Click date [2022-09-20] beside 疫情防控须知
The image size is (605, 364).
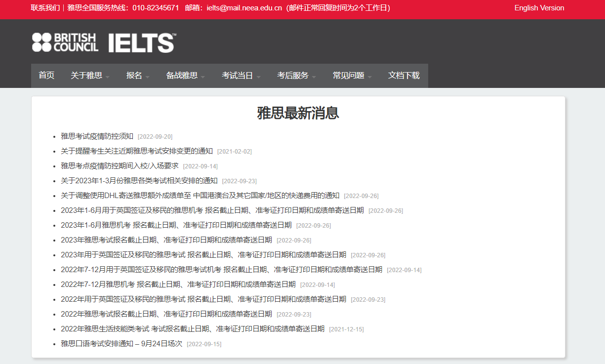pyautogui.click(x=155, y=137)
